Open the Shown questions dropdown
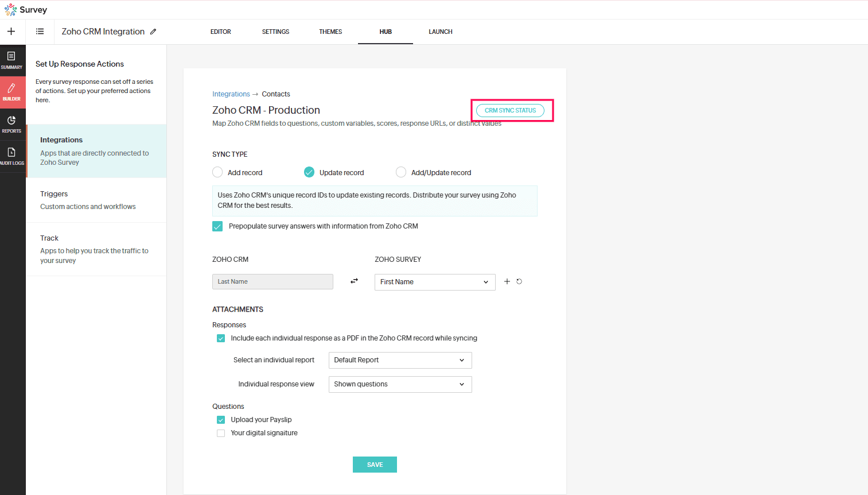This screenshot has width=868, height=495. tap(400, 384)
